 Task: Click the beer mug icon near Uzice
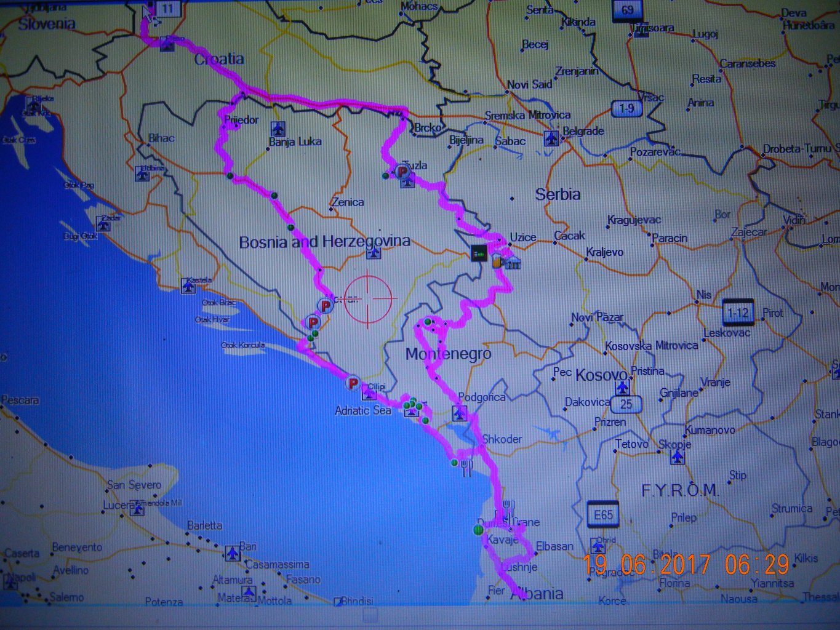pyautogui.click(x=497, y=261)
